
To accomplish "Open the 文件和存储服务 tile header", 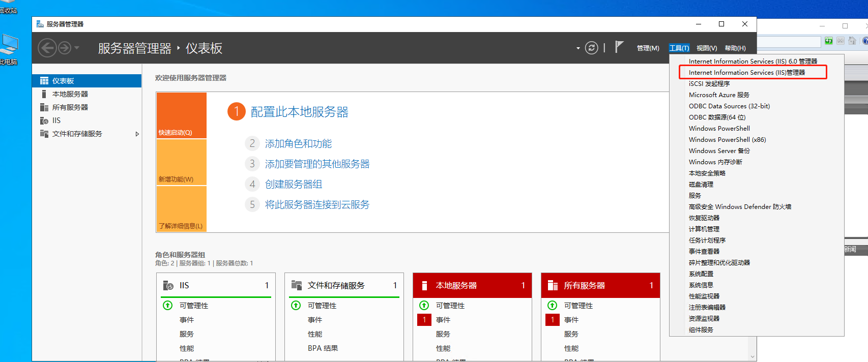I will (x=344, y=285).
